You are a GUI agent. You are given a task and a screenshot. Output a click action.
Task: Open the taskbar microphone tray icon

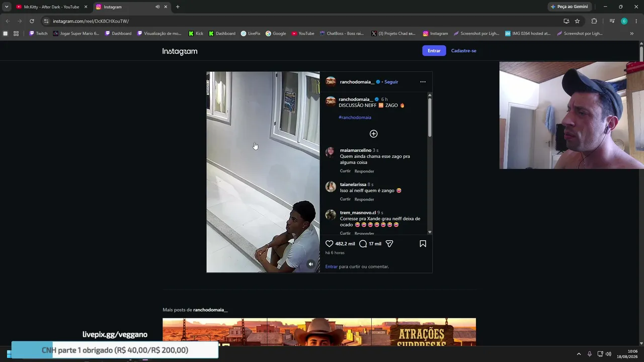590,354
